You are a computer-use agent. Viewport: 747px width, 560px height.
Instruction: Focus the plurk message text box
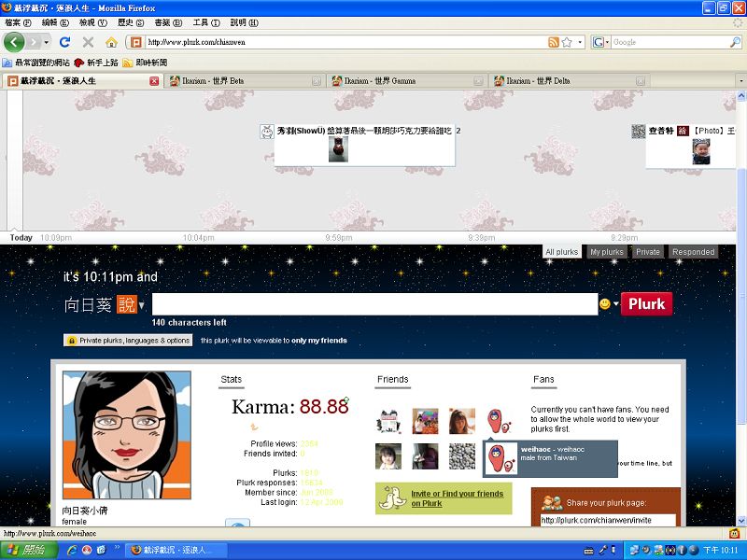(375, 304)
